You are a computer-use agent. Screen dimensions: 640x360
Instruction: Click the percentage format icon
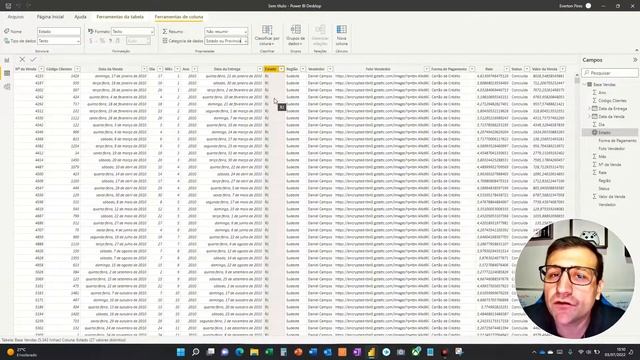point(102,41)
